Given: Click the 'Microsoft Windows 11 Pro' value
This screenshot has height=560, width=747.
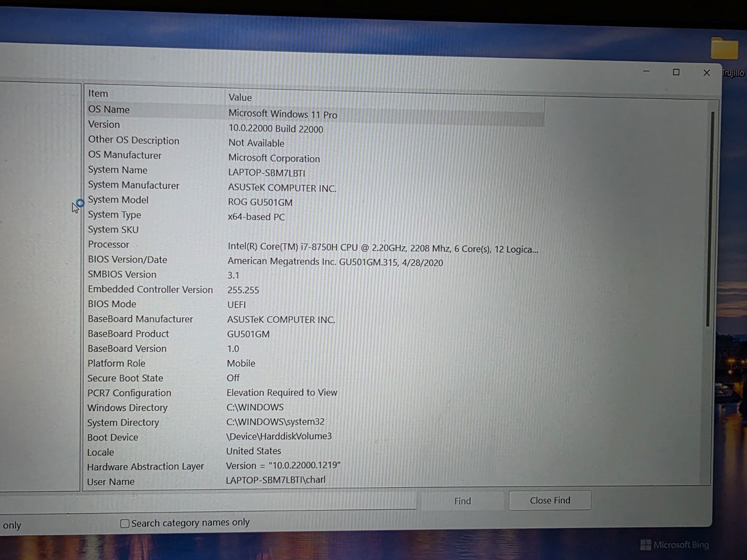Looking at the screenshot, I should coord(283,114).
